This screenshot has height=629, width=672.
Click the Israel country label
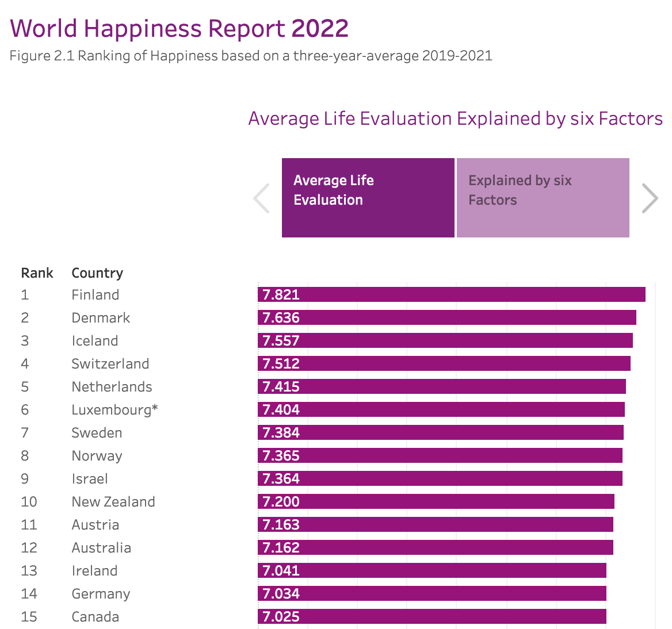pos(90,479)
